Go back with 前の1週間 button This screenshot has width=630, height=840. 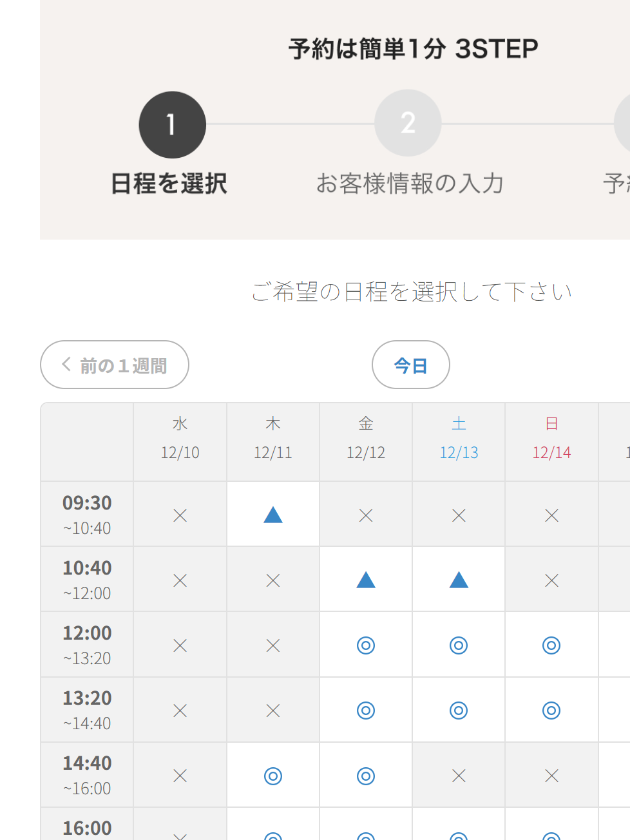click(115, 365)
